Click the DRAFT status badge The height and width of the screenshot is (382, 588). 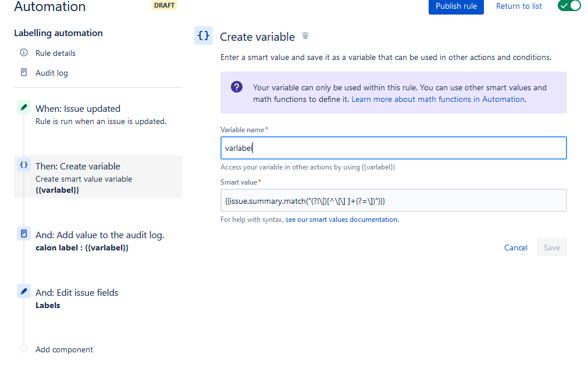[x=164, y=5]
